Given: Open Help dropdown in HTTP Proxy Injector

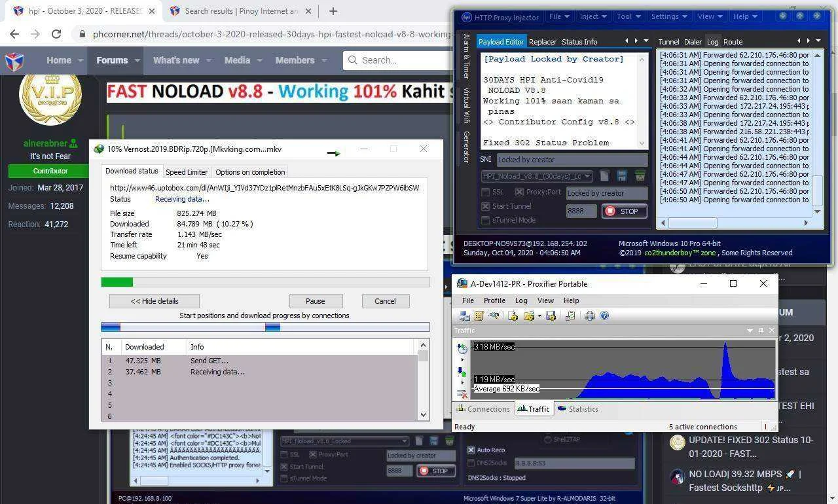Looking at the screenshot, I should coord(746,16).
